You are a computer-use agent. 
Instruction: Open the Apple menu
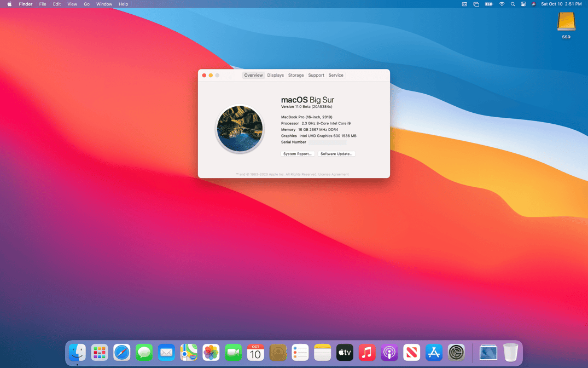click(9, 4)
